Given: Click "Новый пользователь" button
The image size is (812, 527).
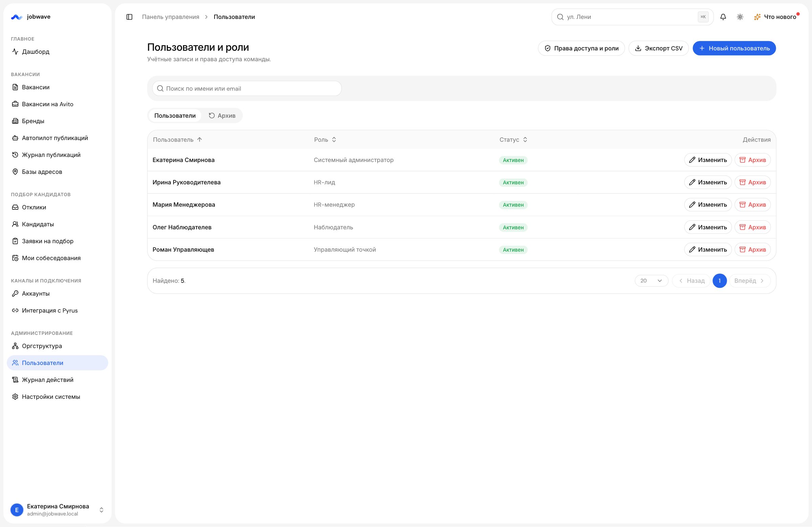Looking at the screenshot, I should click(734, 48).
